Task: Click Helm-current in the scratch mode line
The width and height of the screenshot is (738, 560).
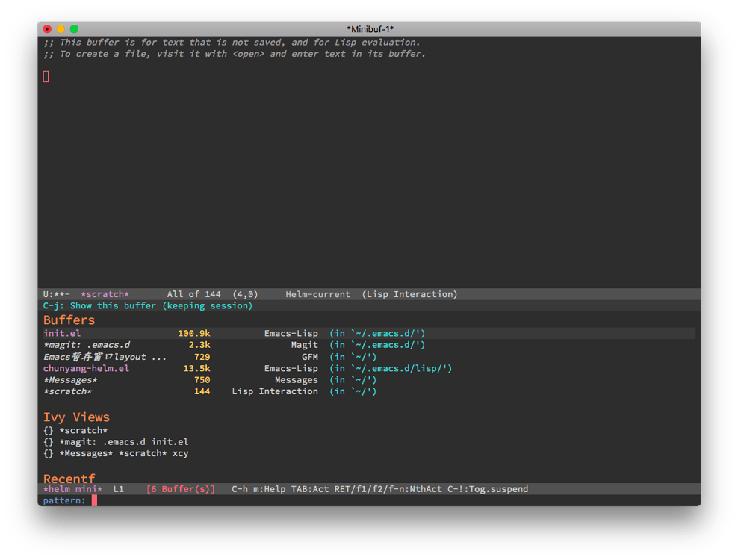Action: (x=317, y=294)
